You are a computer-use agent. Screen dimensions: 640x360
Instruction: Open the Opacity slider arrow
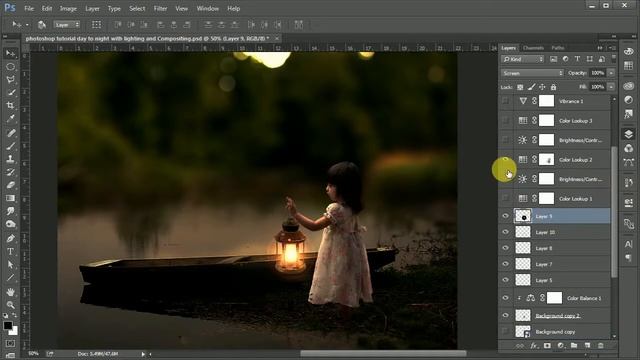[611, 73]
